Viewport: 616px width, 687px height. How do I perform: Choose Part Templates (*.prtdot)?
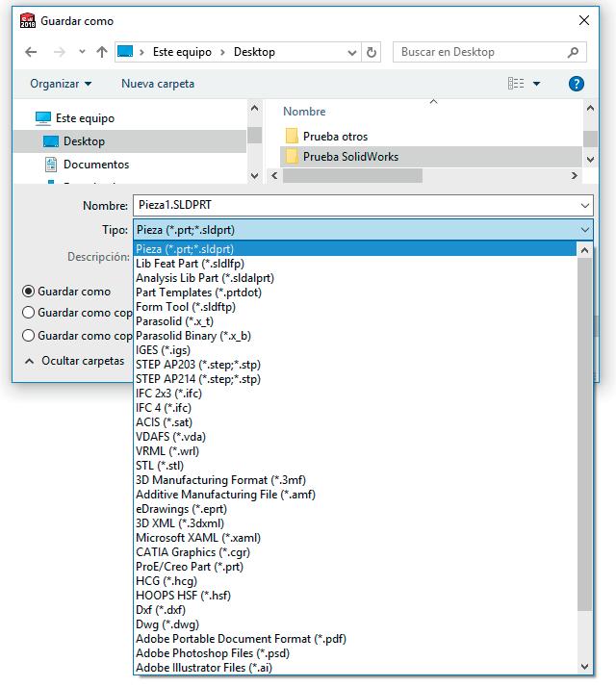tap(355, 293)
